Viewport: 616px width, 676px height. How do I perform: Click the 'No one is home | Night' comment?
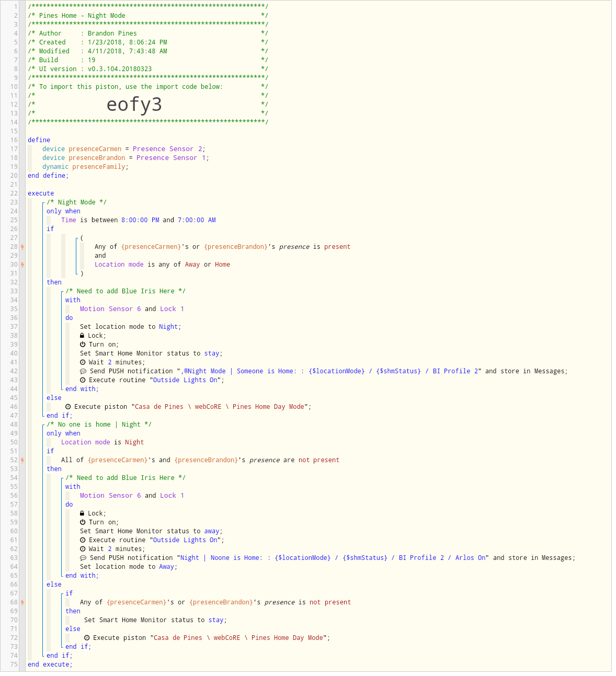click(x=99, y=425)
